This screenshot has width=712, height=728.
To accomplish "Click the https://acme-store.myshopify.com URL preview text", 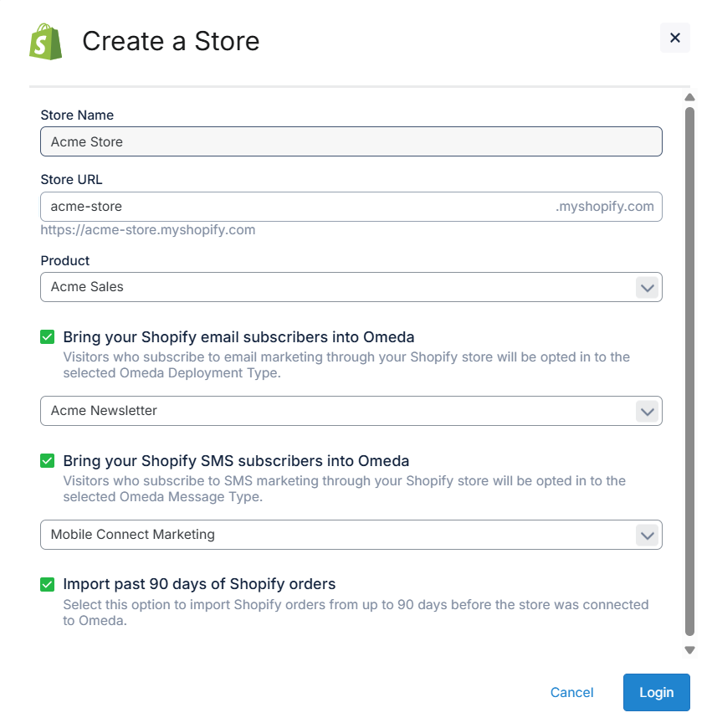I will coord(147,230).
